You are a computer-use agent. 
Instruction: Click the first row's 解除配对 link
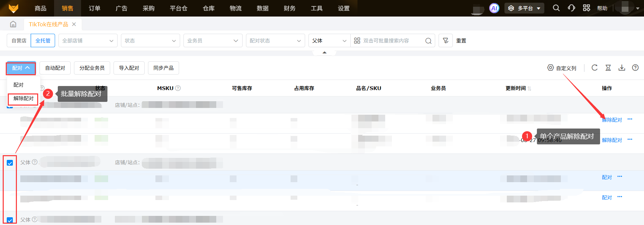point(612,120)
